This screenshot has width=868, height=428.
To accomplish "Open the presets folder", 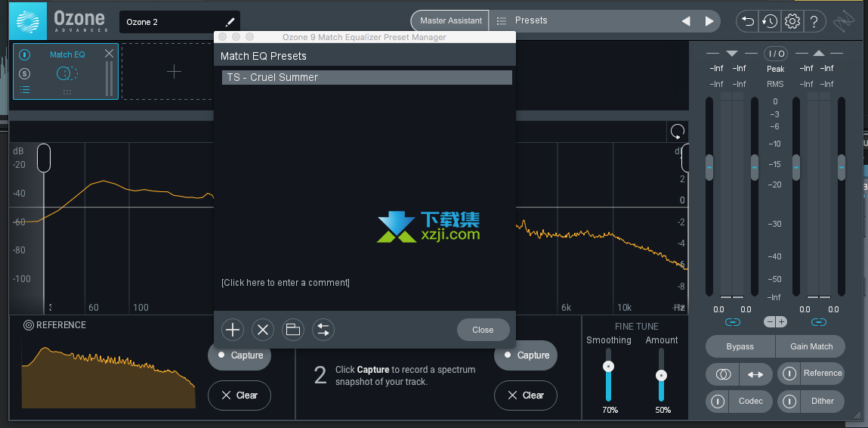I will [x=293, y=330].
